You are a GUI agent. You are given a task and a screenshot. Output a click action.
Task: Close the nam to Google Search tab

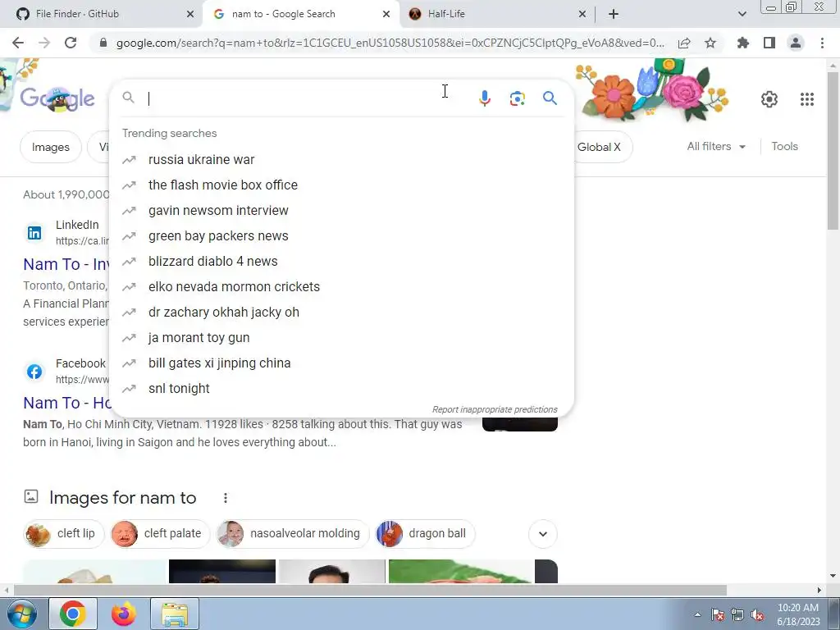coord(386,14)
